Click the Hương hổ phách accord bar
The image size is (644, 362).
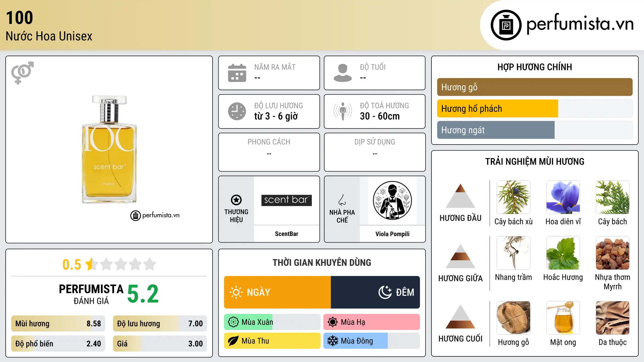535,109
